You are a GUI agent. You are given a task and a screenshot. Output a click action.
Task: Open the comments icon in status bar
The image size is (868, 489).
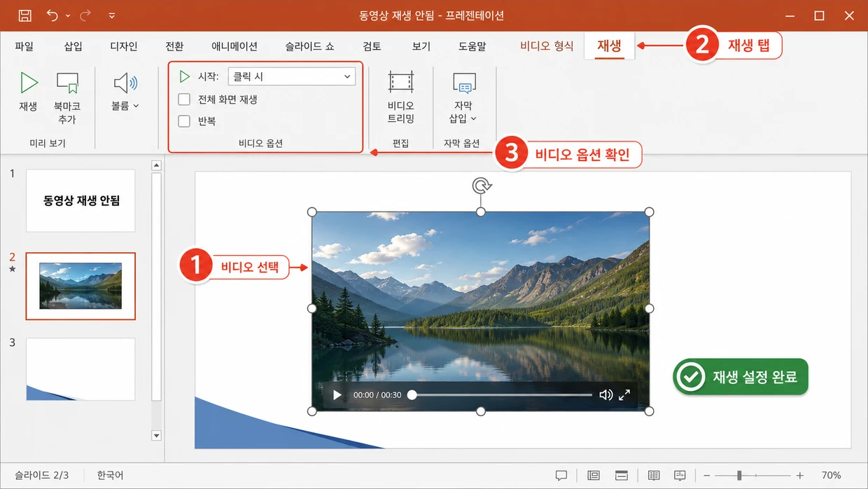561,476
